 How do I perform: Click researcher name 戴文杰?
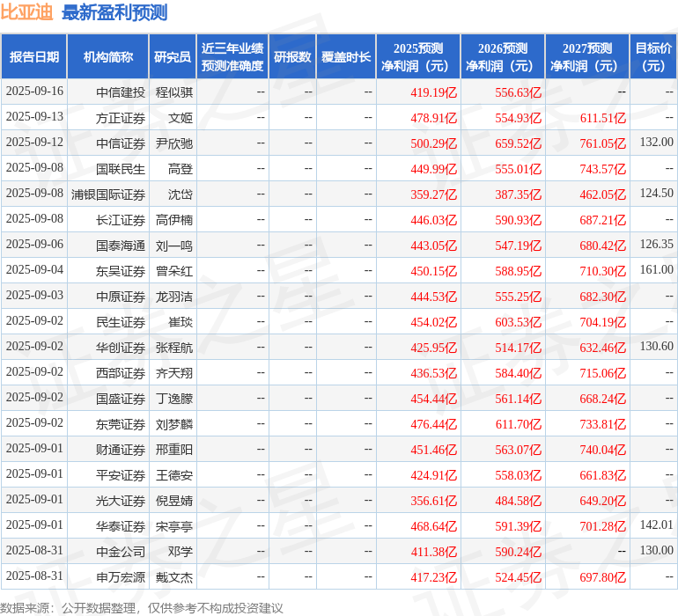(x=174, y=576)
